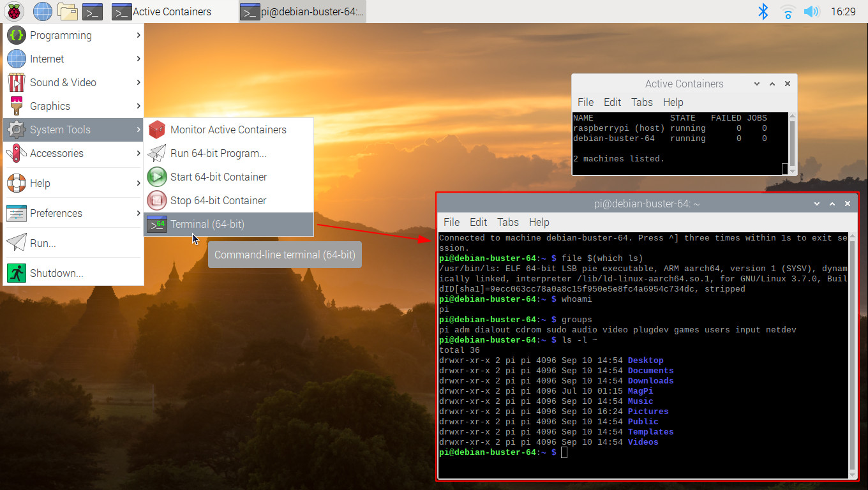This screenshot has width=868, height=490.
Task: Click the volume speaker tray icon
Action: coord(811,11)
